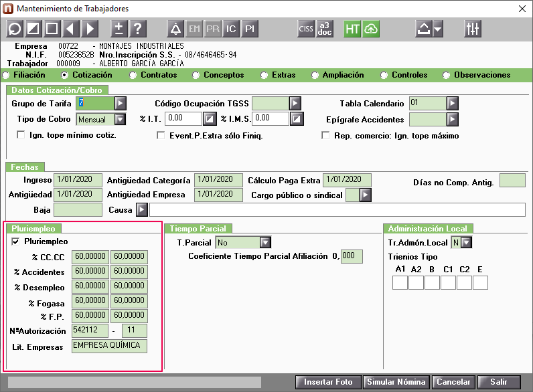The height and width of the screenshot is (392, 533).
Task: Open the a3 doc toolbar icon
Action: pos(325,29)
